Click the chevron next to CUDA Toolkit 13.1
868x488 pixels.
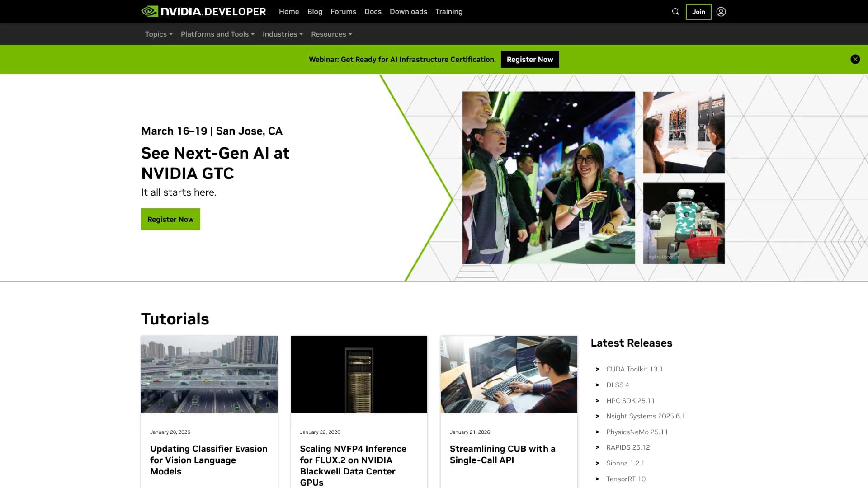click(598, 369)
